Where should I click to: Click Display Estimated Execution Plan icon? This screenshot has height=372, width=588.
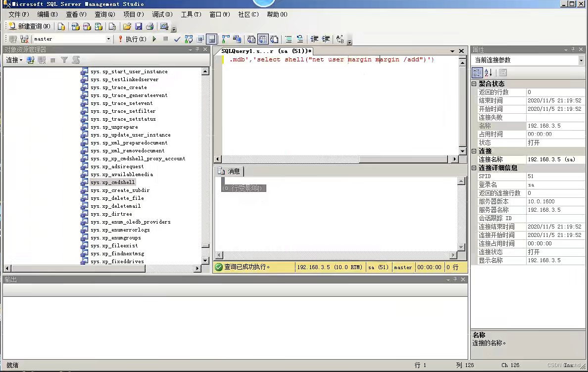coord(189,39)
